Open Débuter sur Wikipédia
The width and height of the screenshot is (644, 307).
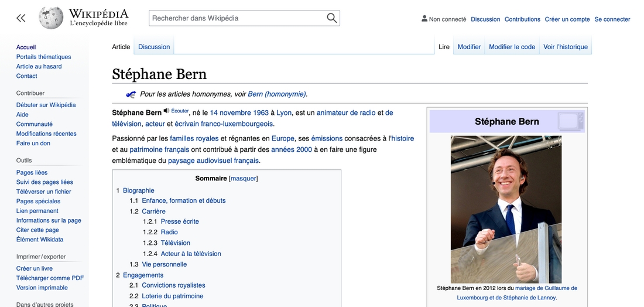[x=46, y=105]
